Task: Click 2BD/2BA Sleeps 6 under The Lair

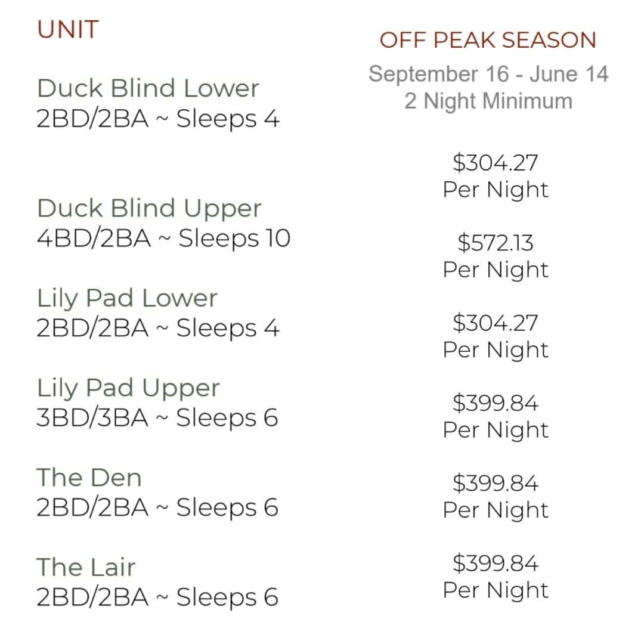Action: click(x=157, y=597)
